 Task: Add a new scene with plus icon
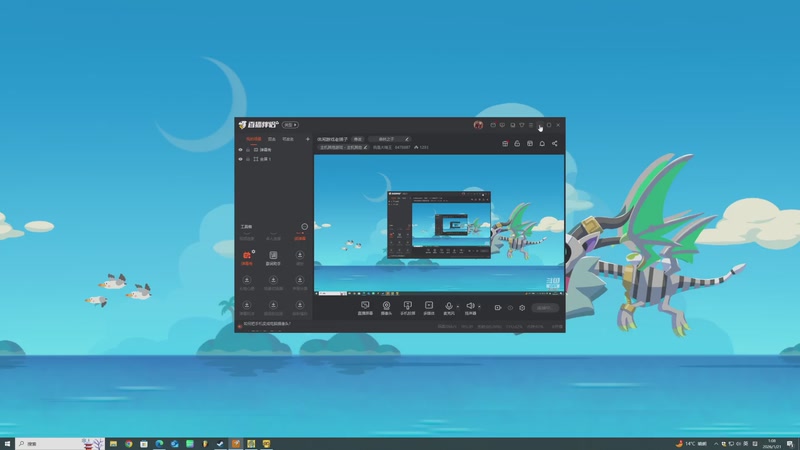307,139
